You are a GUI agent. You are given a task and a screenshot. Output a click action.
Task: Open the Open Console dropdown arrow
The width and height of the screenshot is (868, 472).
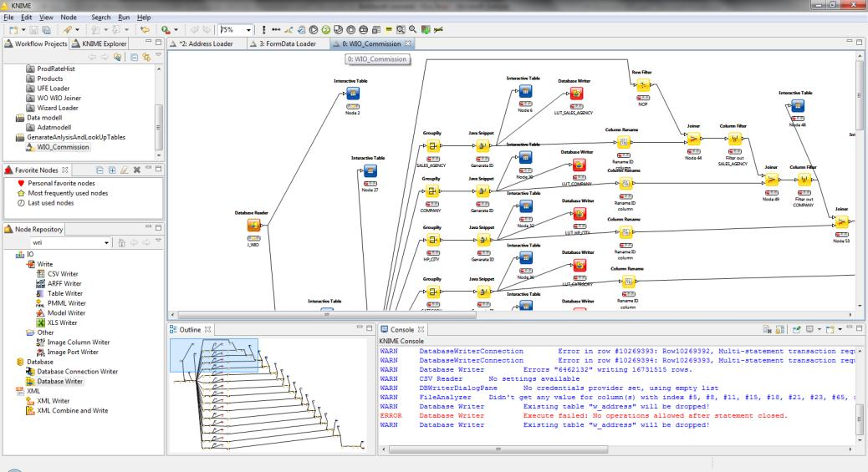pyautogui.click(x=840, y=329)
